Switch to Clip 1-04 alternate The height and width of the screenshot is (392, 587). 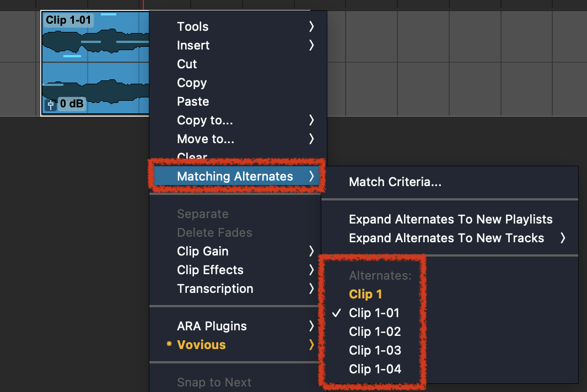click(x=375, y=369)
